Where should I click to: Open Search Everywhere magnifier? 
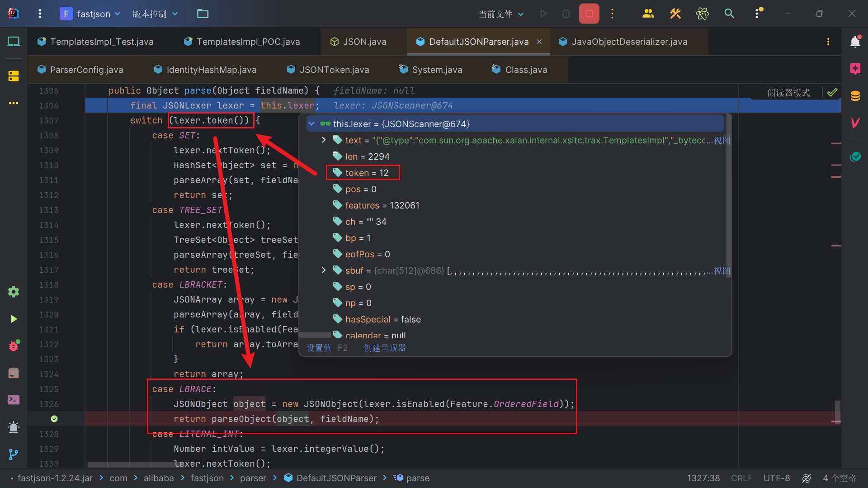coord(729,14)
